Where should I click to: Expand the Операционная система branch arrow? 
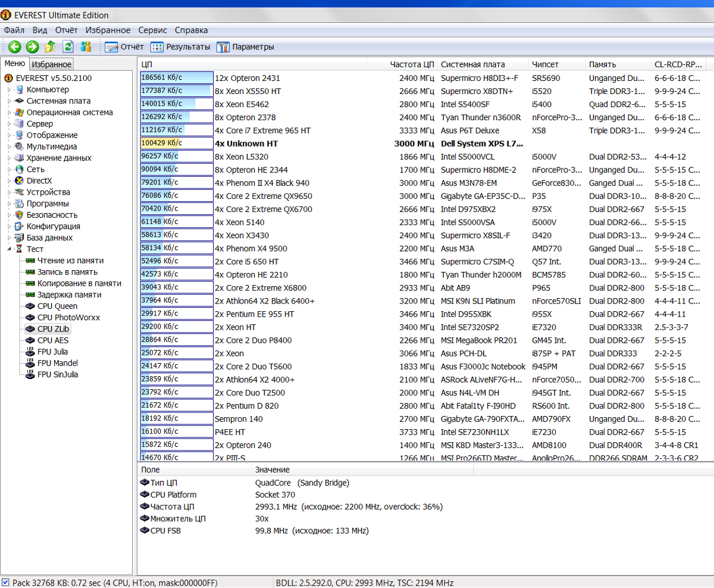point(9,112)
